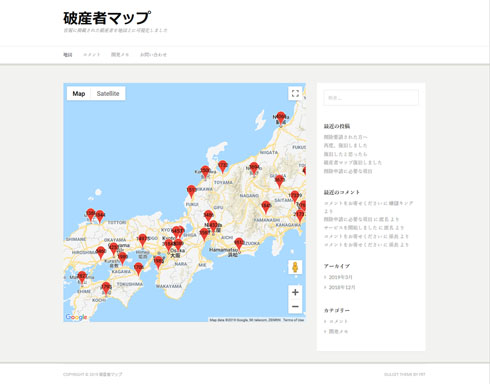490x387 pixels.
Task: Open the 2018年12月 archive
Action: 342,287
